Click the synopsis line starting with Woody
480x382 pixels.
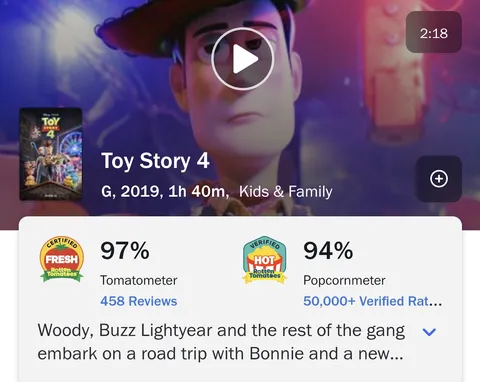tap(221, 331)
